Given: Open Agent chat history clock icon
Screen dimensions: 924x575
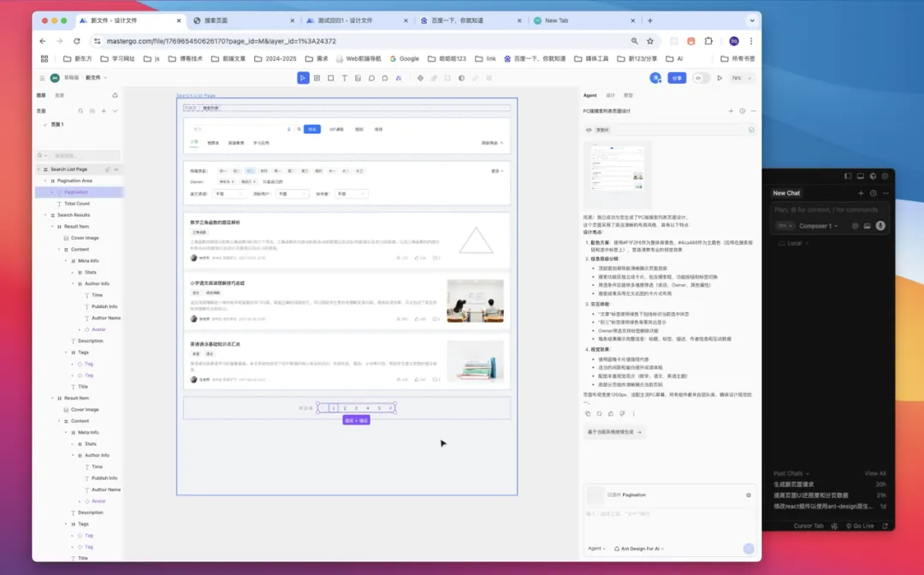Looking at the screenshot, I should click(x=742, y=110).
